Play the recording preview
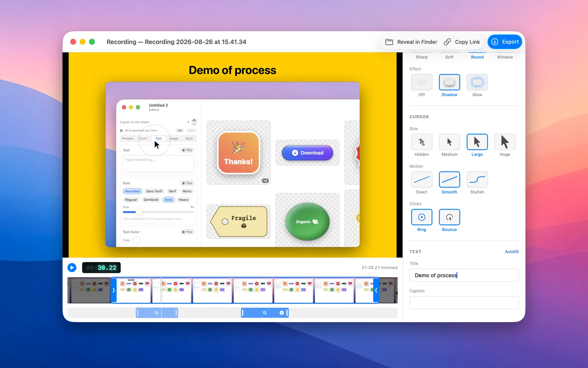This screenshot has height=368, width=588. 72,268
